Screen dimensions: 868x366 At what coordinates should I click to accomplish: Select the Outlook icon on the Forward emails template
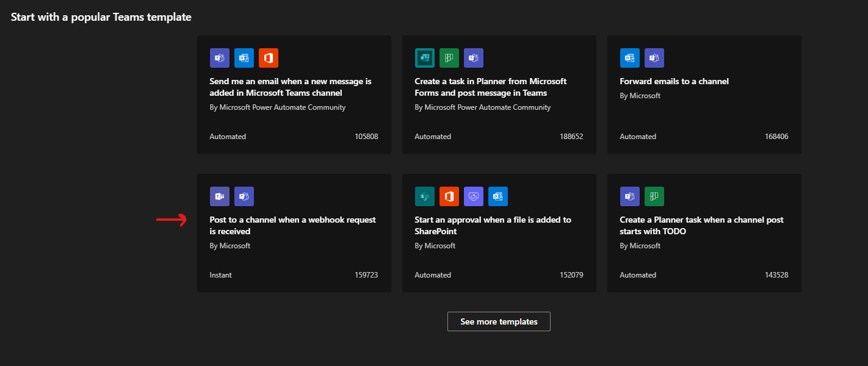tap(630, 58)
